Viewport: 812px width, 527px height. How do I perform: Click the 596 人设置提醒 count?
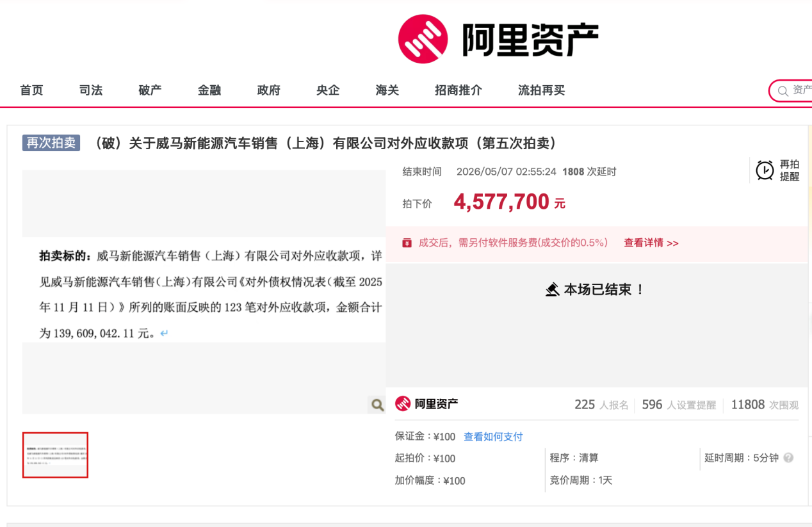pos(679,405)
